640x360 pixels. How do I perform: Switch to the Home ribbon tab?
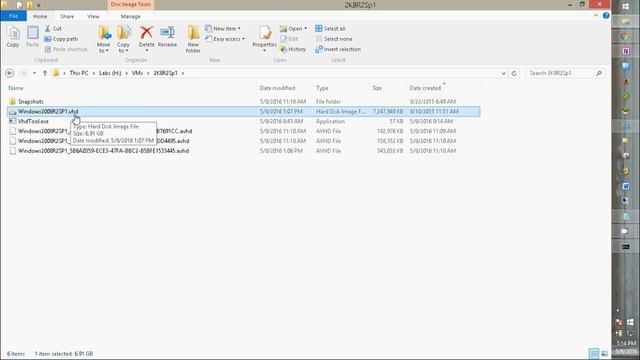(x=40, y=16)
